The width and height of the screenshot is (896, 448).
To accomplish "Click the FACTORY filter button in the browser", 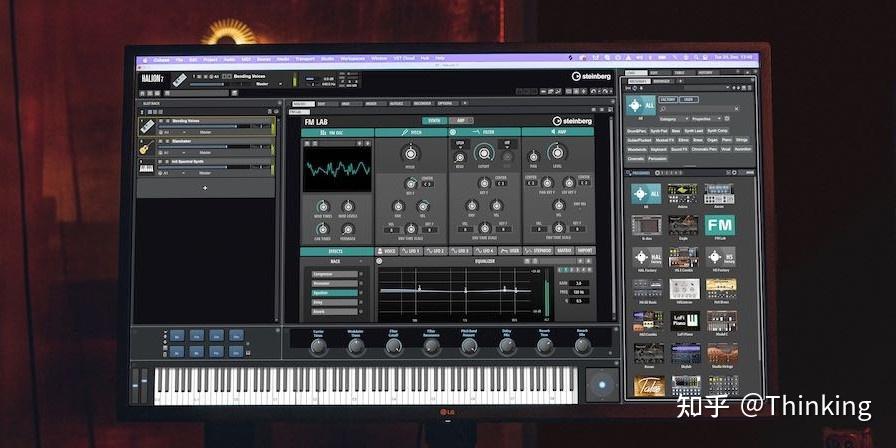I will tap(667, 99).
